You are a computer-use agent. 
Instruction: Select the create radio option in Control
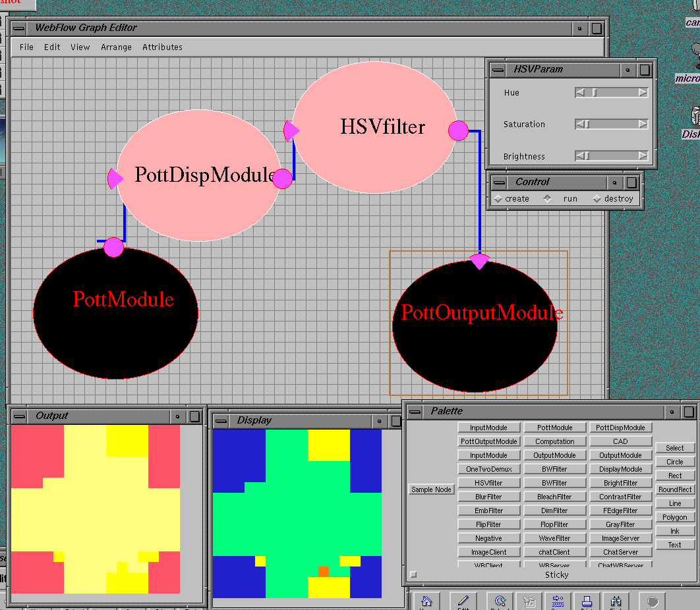click(x=511, y=198)
